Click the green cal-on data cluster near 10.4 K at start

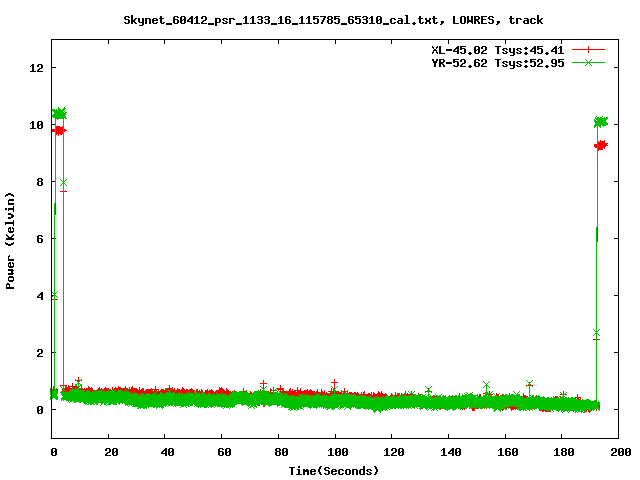pos(59,113)
